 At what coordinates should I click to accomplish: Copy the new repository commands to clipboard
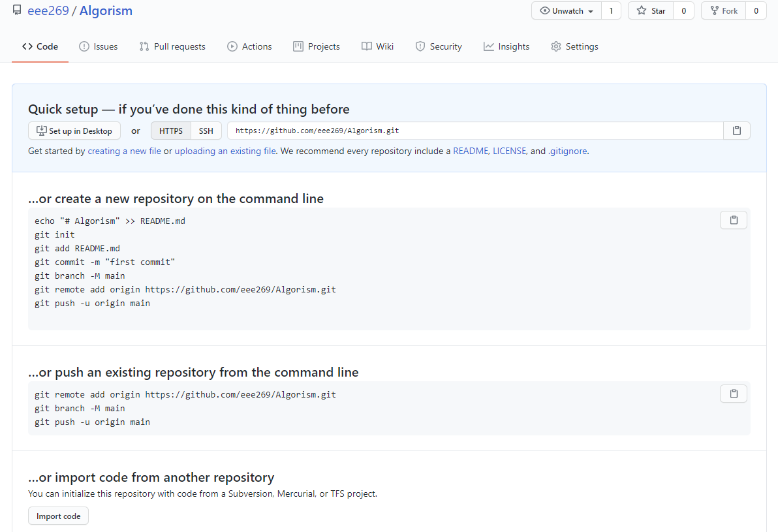[734, 221]
